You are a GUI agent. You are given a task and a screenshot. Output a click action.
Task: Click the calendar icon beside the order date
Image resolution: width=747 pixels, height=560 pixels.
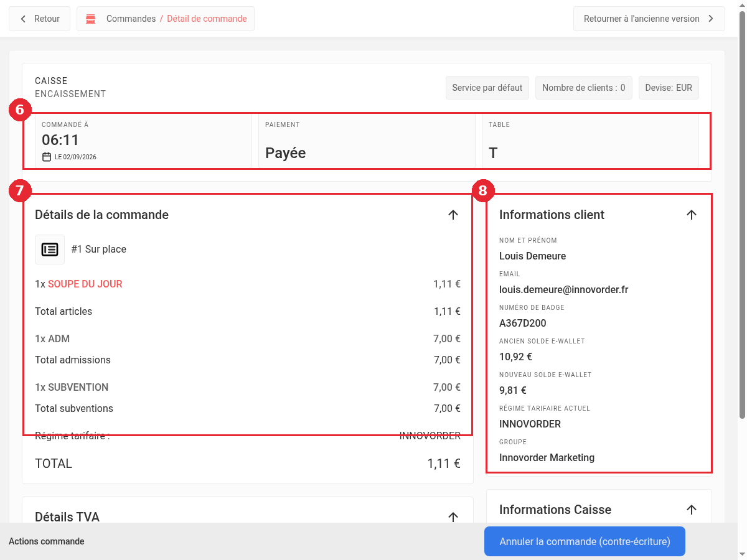point(47,157)
